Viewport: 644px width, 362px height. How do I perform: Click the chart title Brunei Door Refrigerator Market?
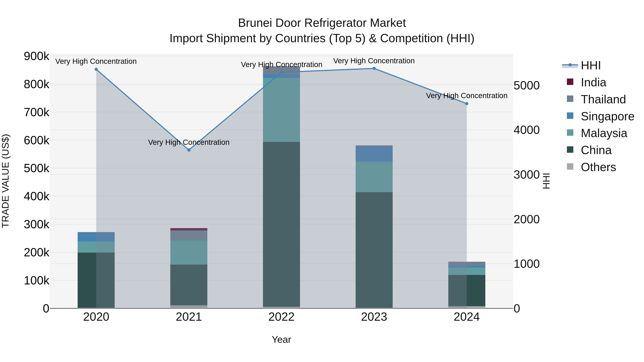tap(322, 23)
